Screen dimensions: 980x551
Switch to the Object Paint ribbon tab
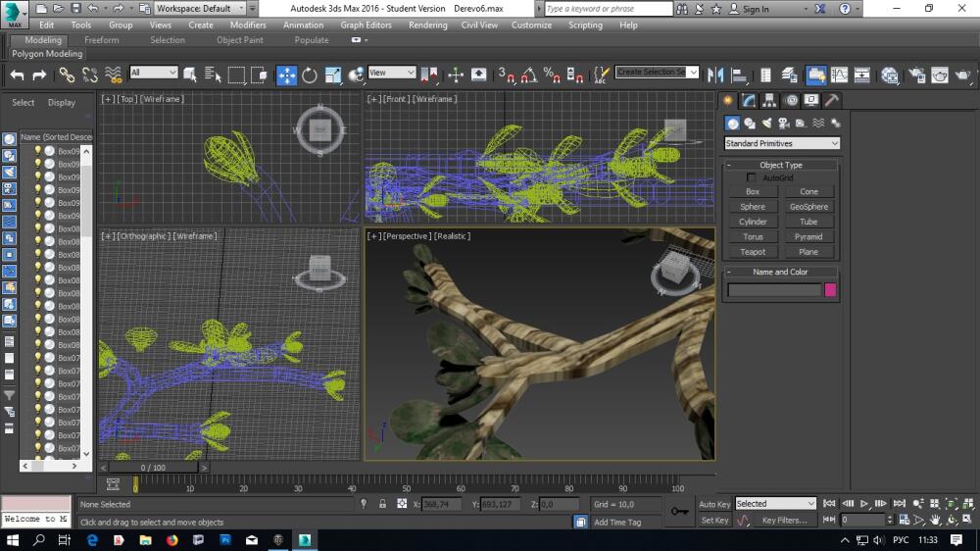pos(239,40)
